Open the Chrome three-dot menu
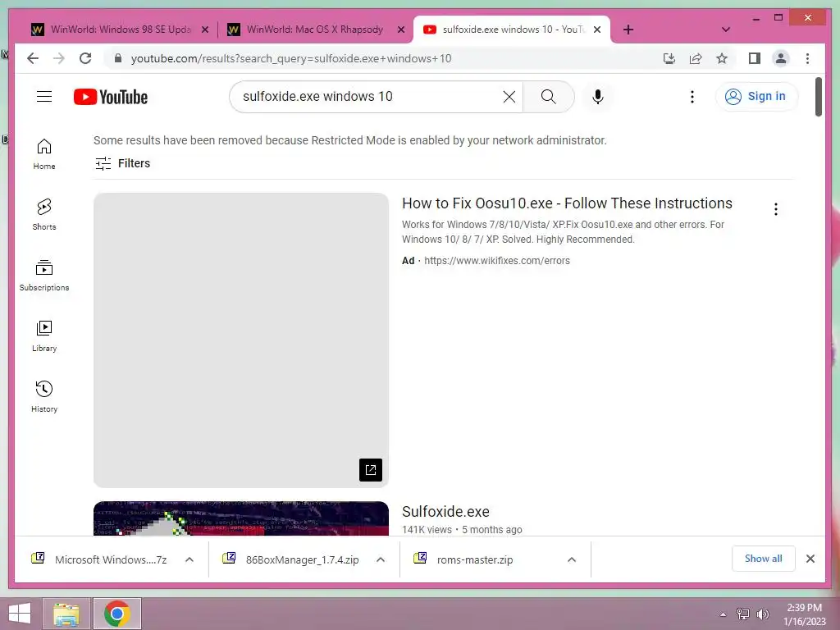Viewport: 840px width, 630px height. click(x=807, y=58)
